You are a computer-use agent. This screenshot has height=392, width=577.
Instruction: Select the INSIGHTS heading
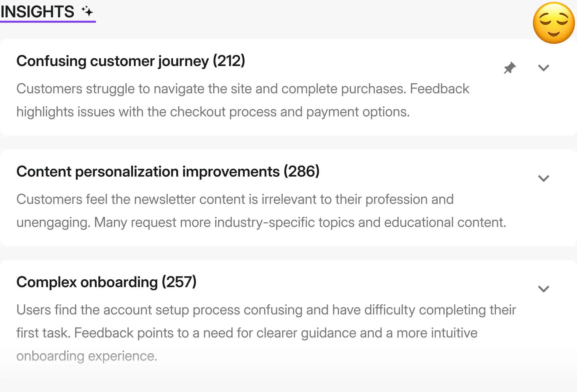point(37,12)
